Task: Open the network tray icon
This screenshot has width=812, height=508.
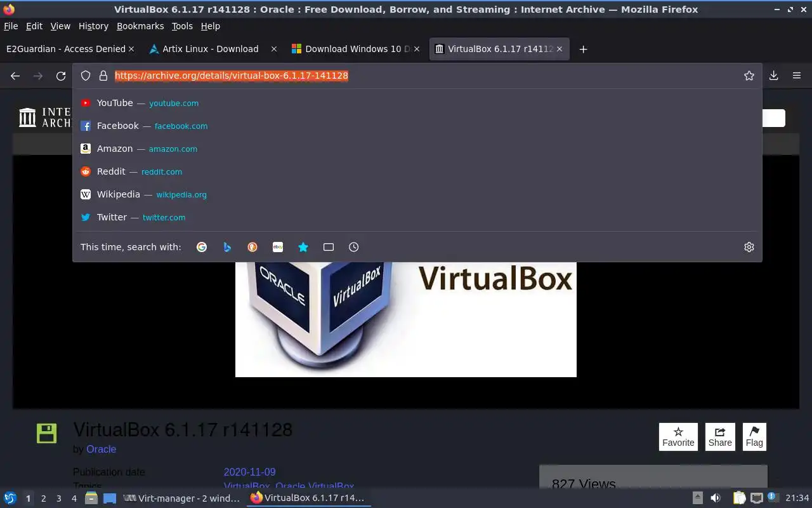Action: [756, 498]
